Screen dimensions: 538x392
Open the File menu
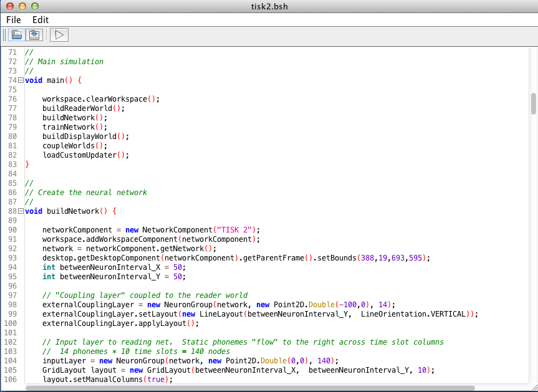[13, 20]
